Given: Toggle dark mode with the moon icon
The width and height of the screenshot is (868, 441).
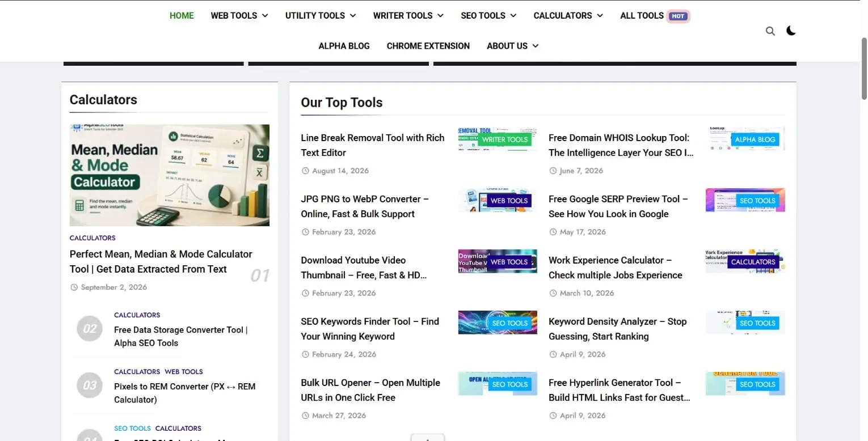Looking at the screenshot, I should [x=791, y=31].
